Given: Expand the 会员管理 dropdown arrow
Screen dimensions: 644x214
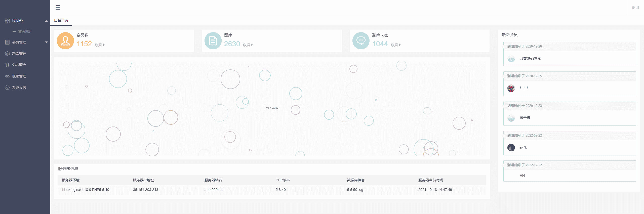Looking at the screenshot, I should coord(46,42).
